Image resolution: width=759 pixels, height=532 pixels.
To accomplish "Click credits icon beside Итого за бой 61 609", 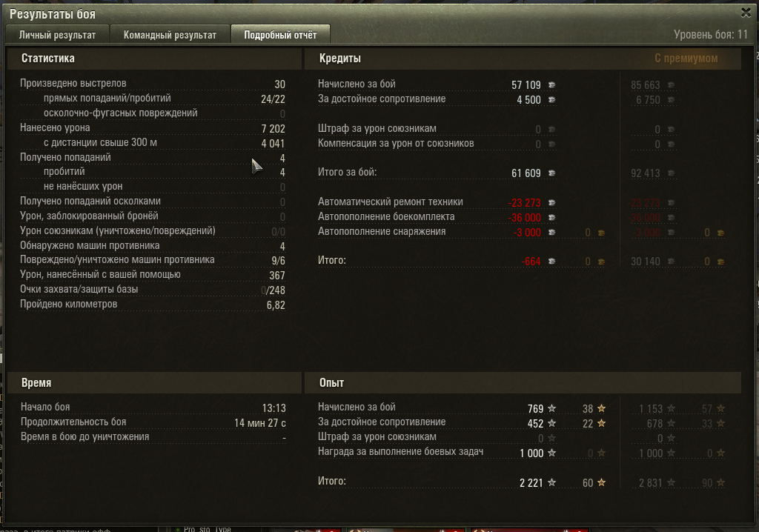I will [x=551, y=173].
